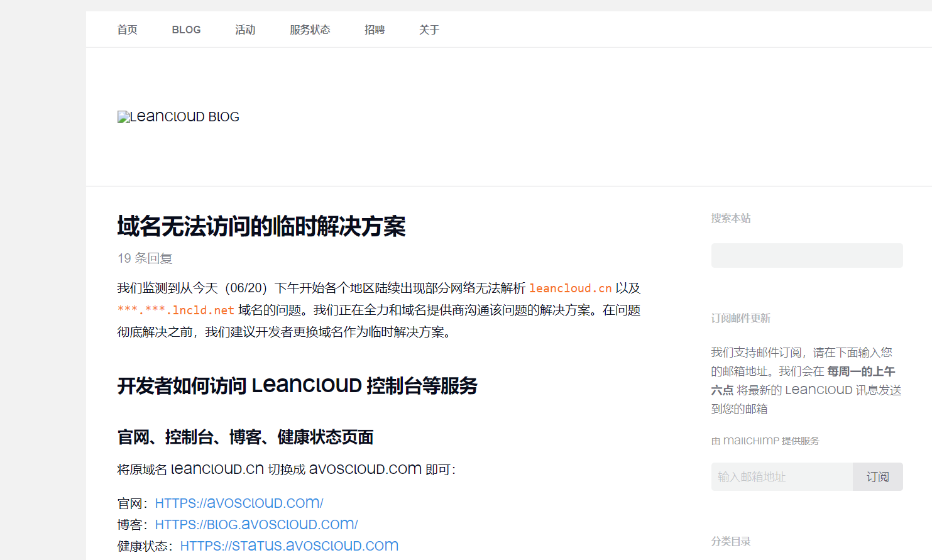Open the 活动 menu item
The image size is (932, 560).
click(x=245, y=30)
